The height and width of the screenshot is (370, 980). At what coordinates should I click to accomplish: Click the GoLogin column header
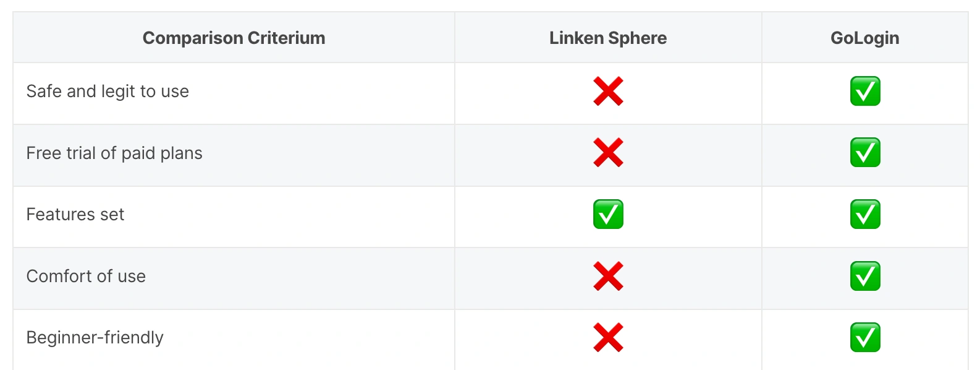pyautogui.click(x=864, y=38)
